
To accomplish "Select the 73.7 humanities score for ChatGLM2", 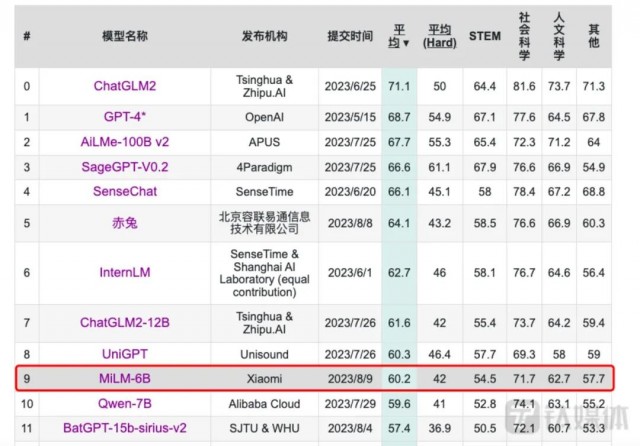I will tap(559, 86).
